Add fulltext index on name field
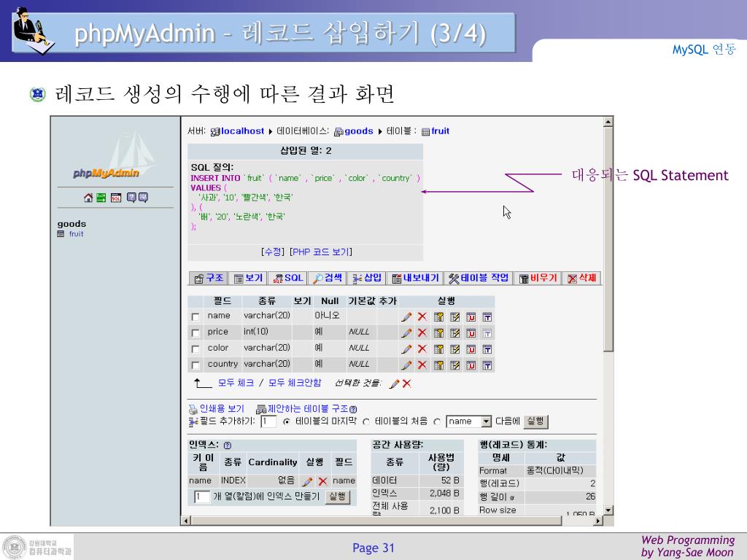The image size is (747, 560). tap(487, 317)
